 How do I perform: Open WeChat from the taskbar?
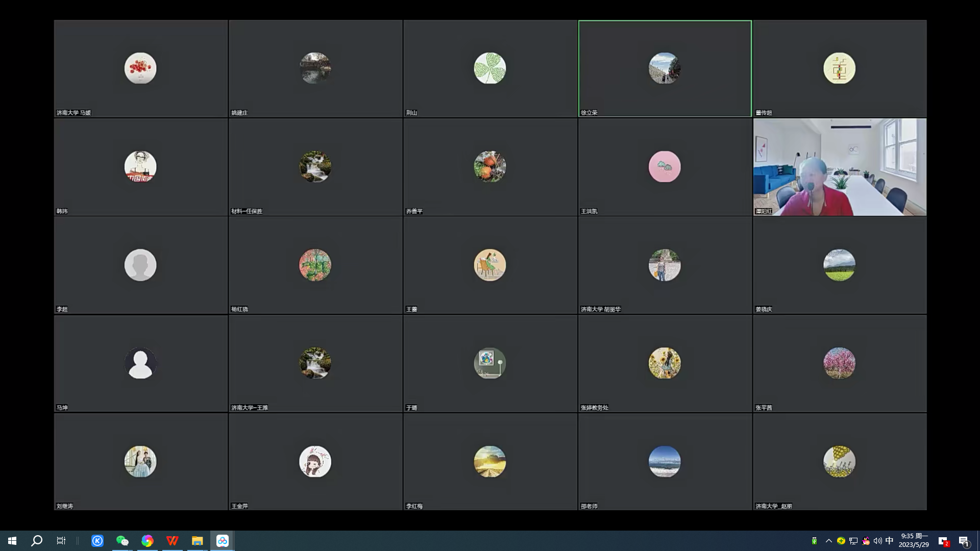coord(122,541)
